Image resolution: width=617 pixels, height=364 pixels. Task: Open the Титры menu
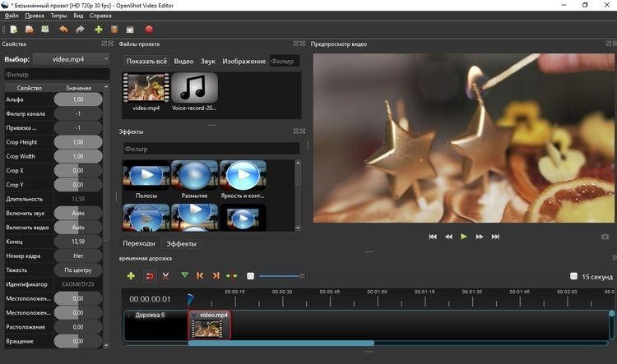click(58, 16)
